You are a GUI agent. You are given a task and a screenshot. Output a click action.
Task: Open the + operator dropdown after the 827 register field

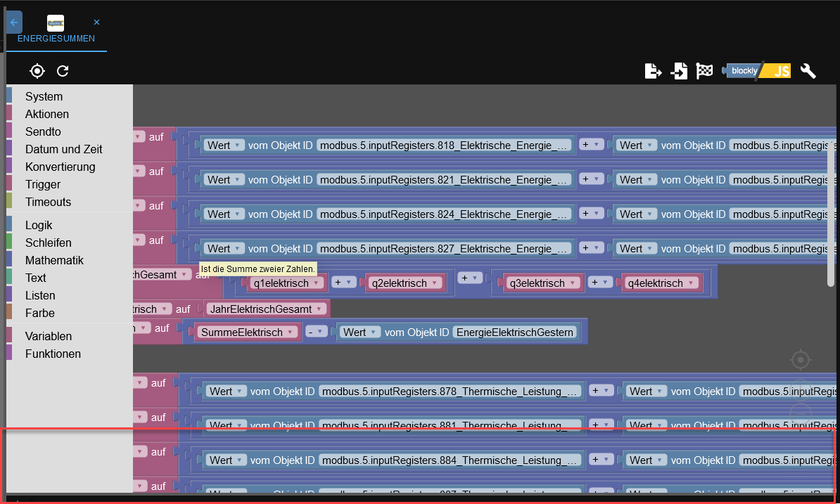(592, 247)
